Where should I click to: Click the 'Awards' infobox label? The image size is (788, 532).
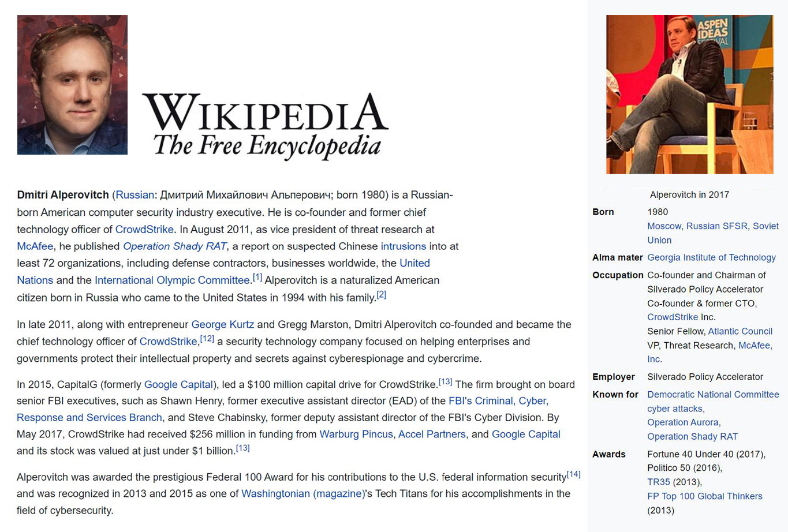pyautogui.click(x=609, y=454)
